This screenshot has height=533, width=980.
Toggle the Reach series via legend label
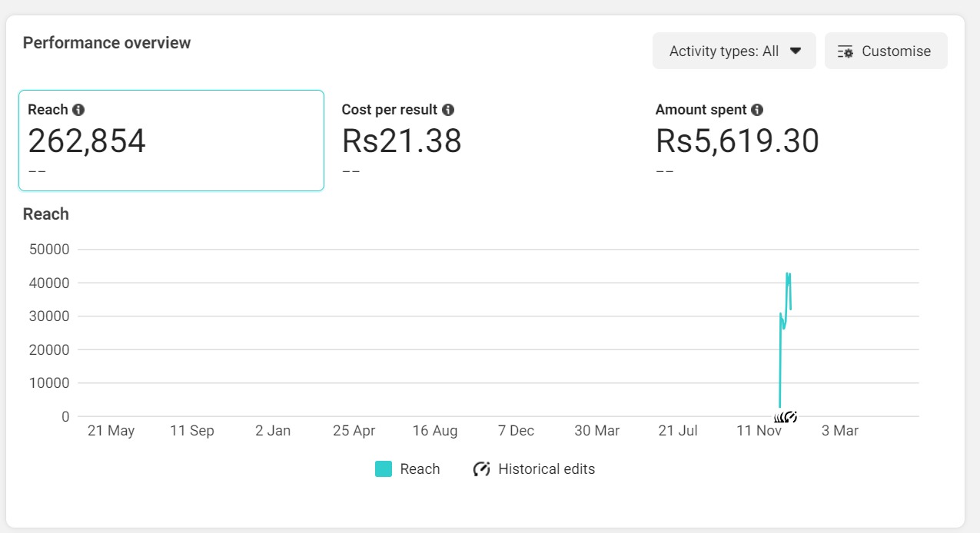(x=420, y=469)
